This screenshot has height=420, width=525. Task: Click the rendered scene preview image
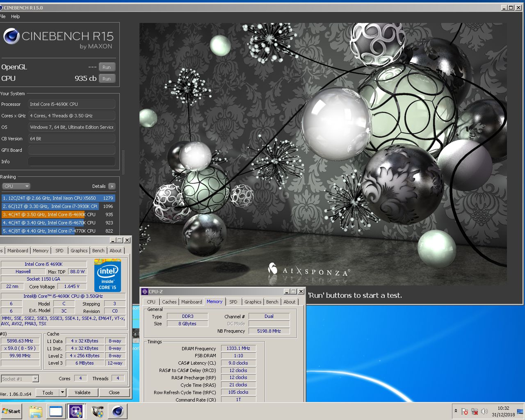click(x=323, y=154)
